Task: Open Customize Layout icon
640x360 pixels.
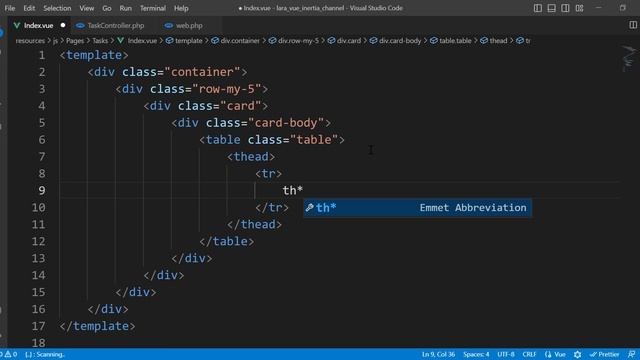Action: (x=579, y=8)
